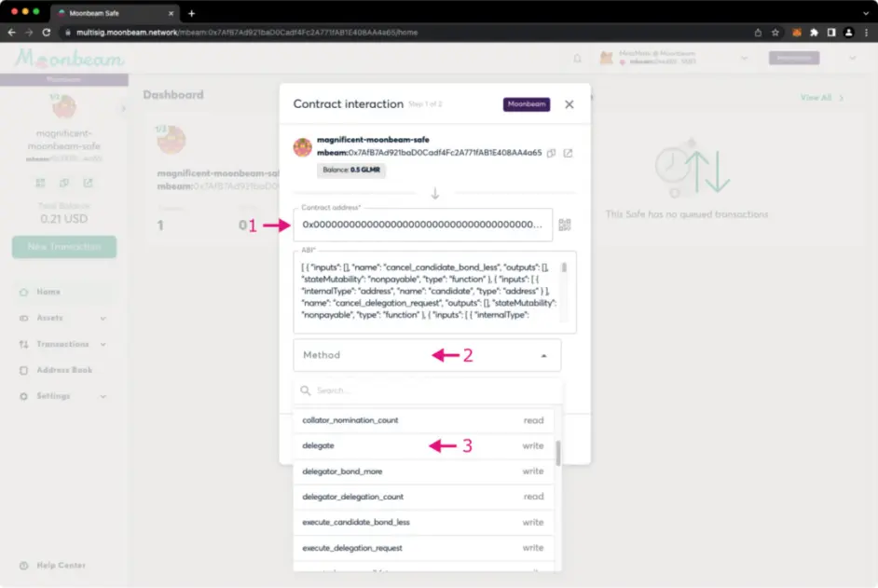
Task: Select execute_delegation_request method
Action: 423,548
